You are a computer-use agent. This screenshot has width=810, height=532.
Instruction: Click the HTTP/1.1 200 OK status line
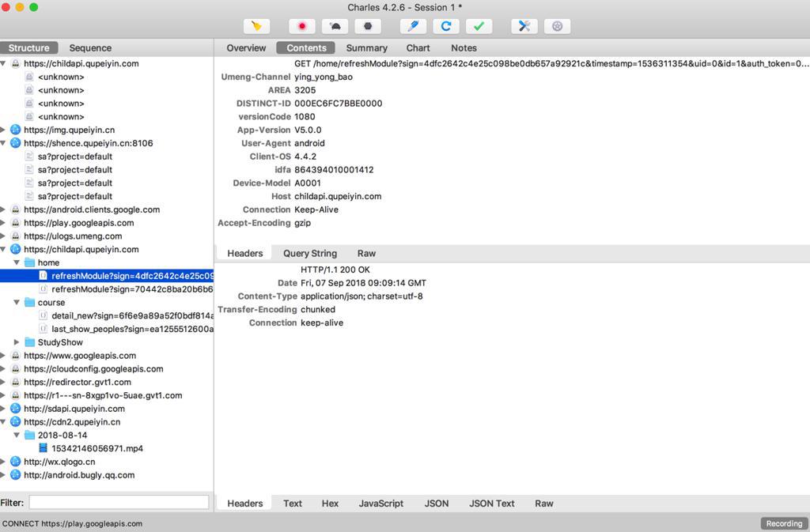(335, 270)
